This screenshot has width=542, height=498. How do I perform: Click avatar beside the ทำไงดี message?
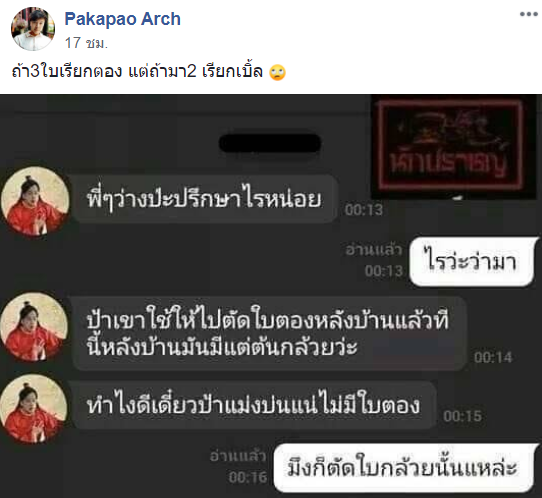coord(34,408)
